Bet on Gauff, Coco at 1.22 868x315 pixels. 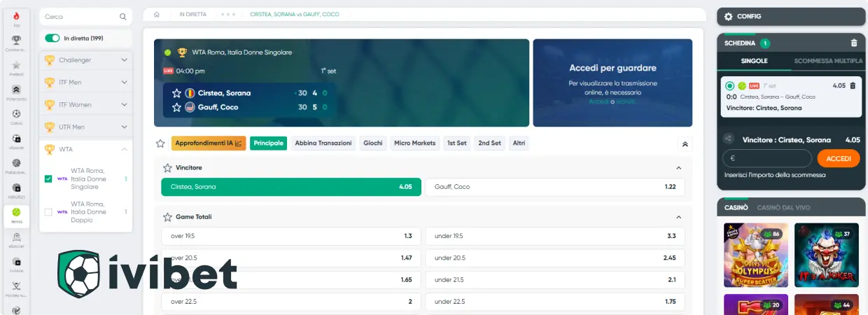[555, 187]
